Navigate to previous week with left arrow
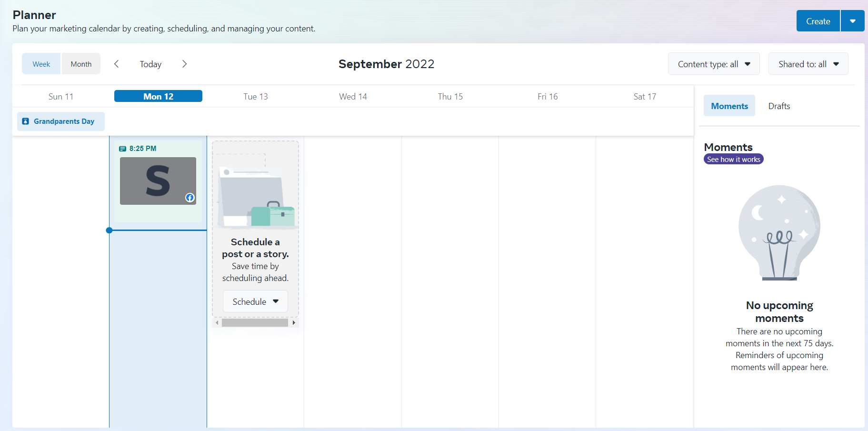868x431 pixels. point(116,63)
